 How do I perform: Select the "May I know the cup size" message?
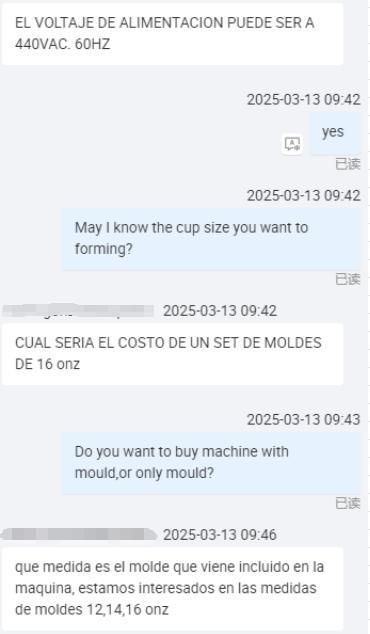click(x=211, y=239)
